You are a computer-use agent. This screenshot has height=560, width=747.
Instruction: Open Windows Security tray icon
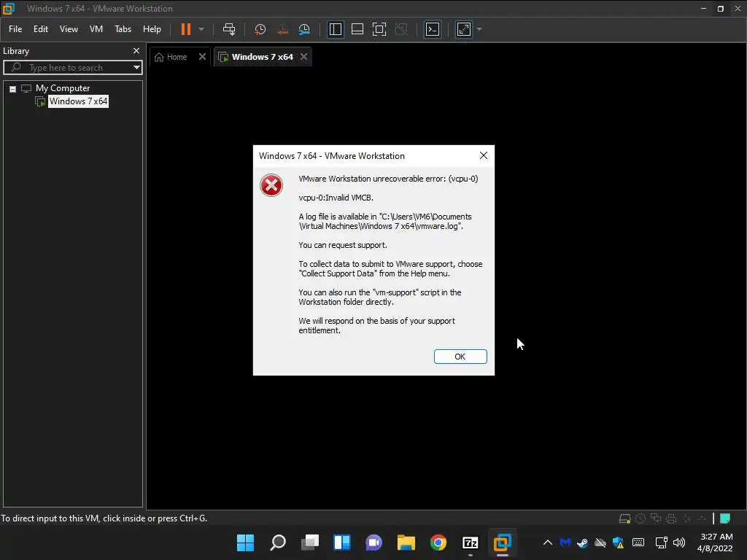pyautogui.click(x=619, y=542)
